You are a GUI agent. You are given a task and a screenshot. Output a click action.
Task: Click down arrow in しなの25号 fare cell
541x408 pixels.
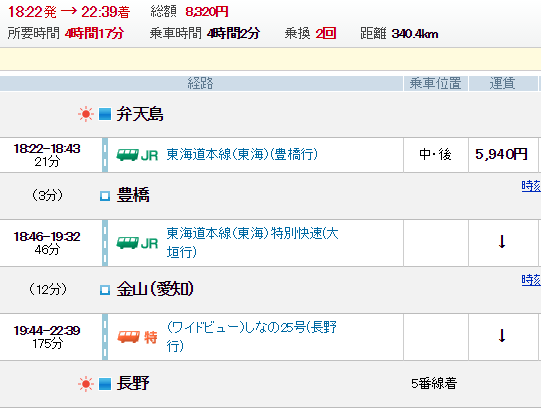[502, 336]
